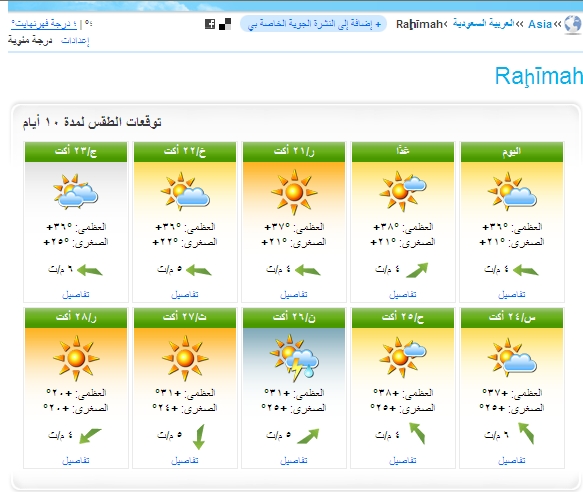Open the إعدادات settings link
The image size is (583, 492).
(x=75, y=40)
